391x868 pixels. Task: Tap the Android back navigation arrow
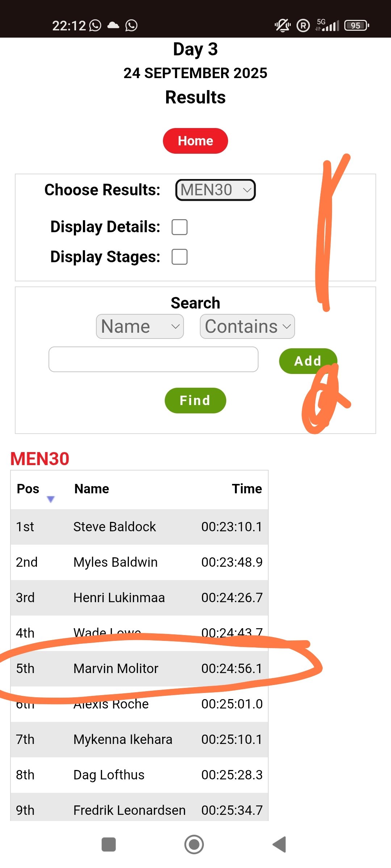coord(279,844)
